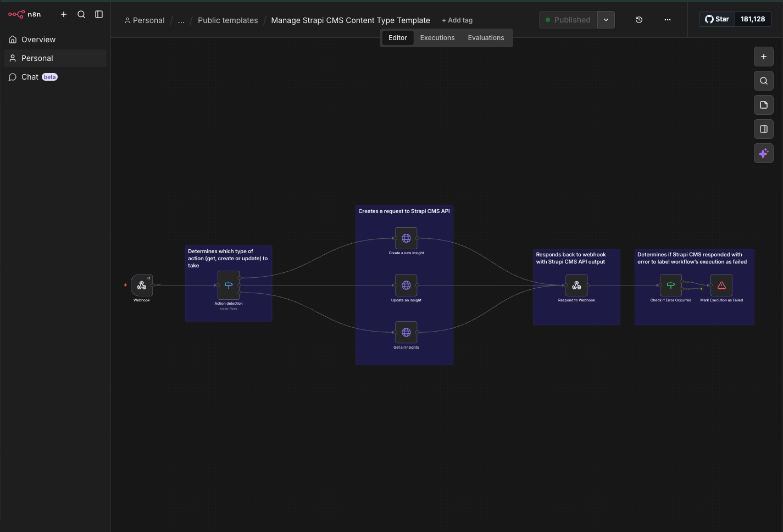
Task: Click the Published button
Action: pos(568,20)
